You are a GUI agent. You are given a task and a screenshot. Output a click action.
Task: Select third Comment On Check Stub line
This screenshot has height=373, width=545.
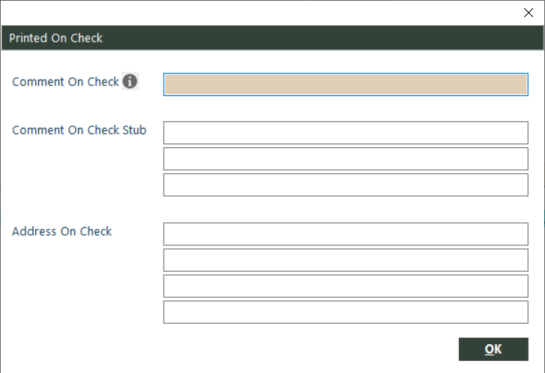pos(346,185)
